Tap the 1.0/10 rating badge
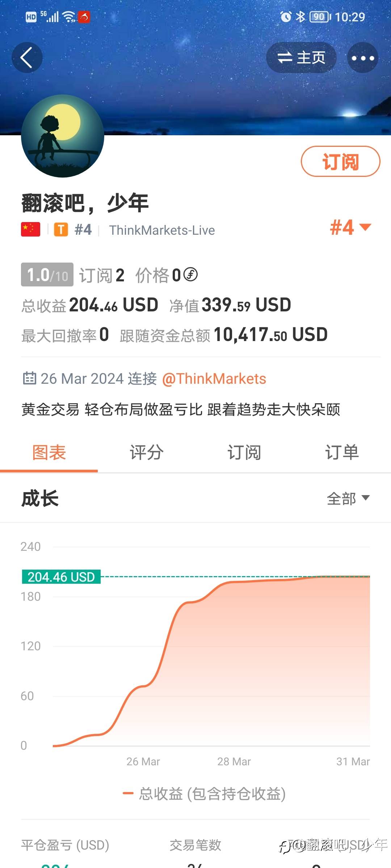The height and width of the screenshot is (868, 391). tap(47, 275)
